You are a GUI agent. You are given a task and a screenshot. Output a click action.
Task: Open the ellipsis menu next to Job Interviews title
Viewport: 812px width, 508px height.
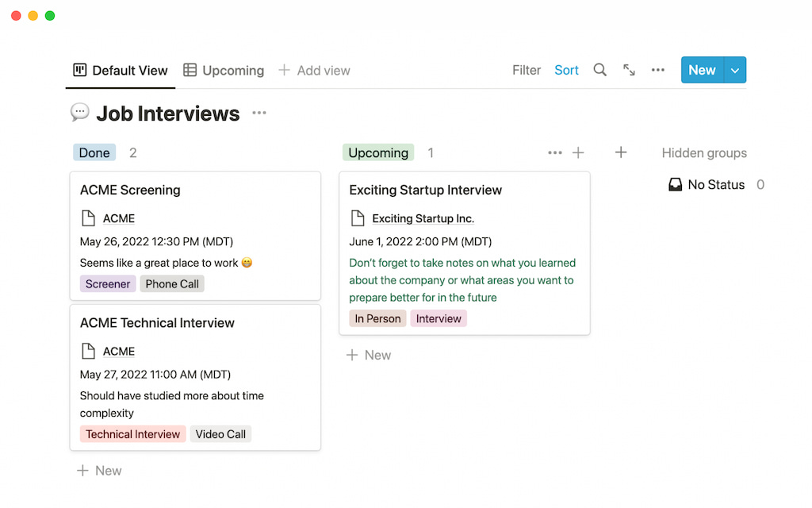(x=259, y=114)
